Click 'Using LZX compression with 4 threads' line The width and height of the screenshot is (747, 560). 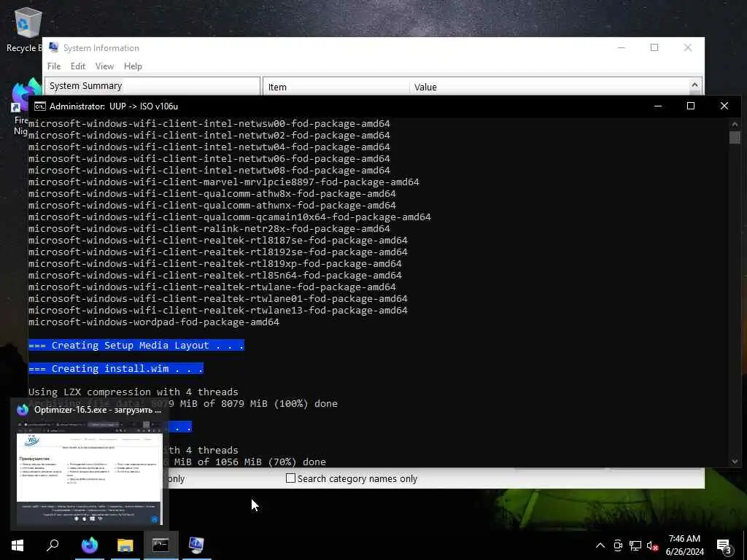(x=133, y=392)
